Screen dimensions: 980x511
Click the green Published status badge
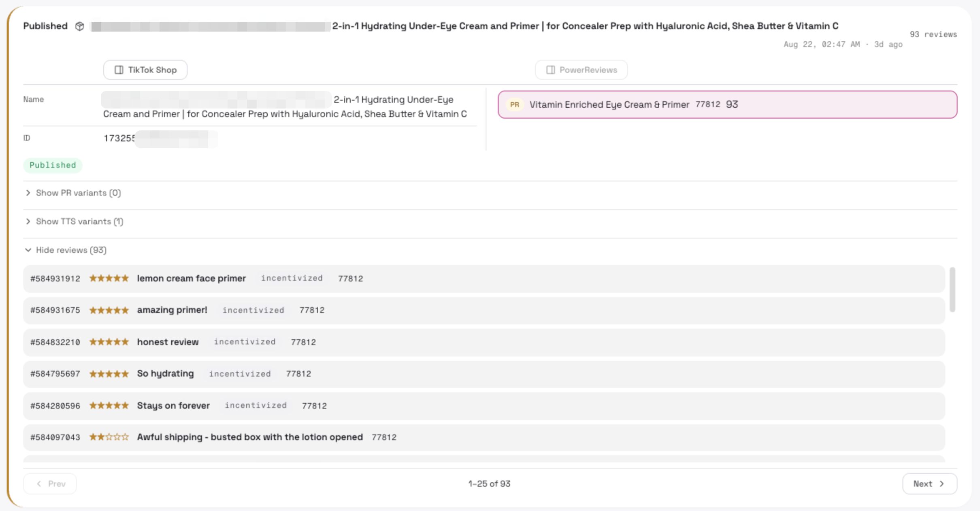point(53,166)
